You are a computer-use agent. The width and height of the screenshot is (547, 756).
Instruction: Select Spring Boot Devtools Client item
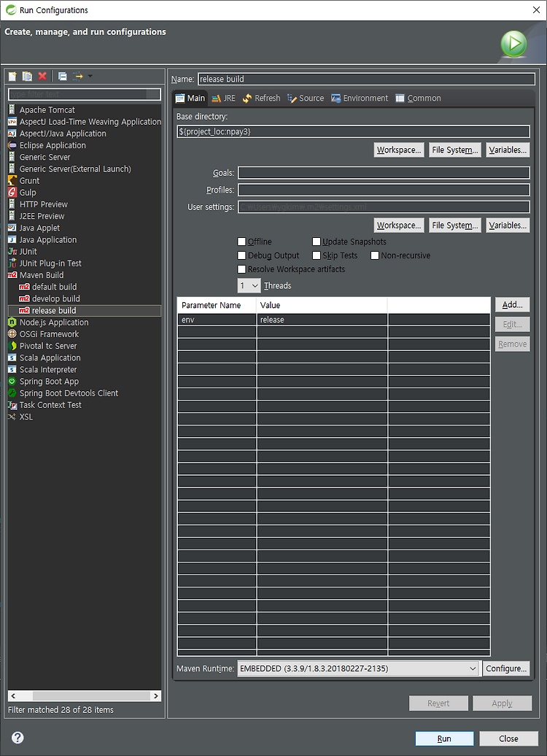pos(69,393)
